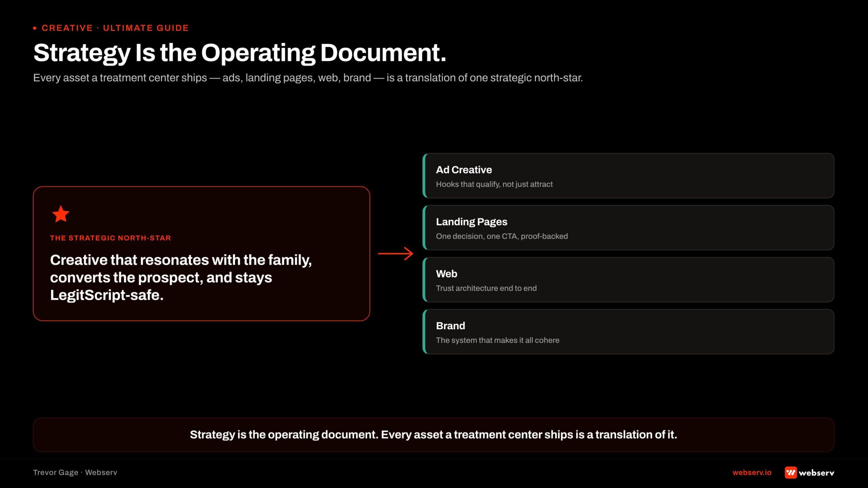
Task: Select the Landing Pages card
Action: click(628, 228)
